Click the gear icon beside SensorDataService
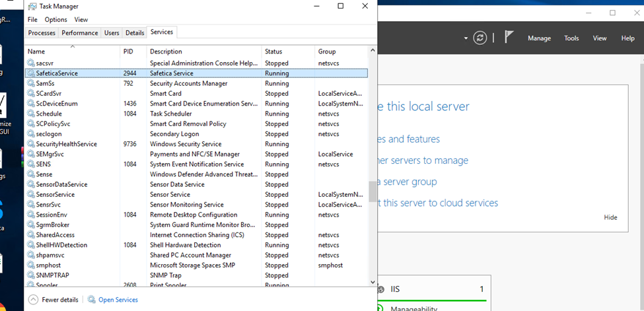 [31, 184]
